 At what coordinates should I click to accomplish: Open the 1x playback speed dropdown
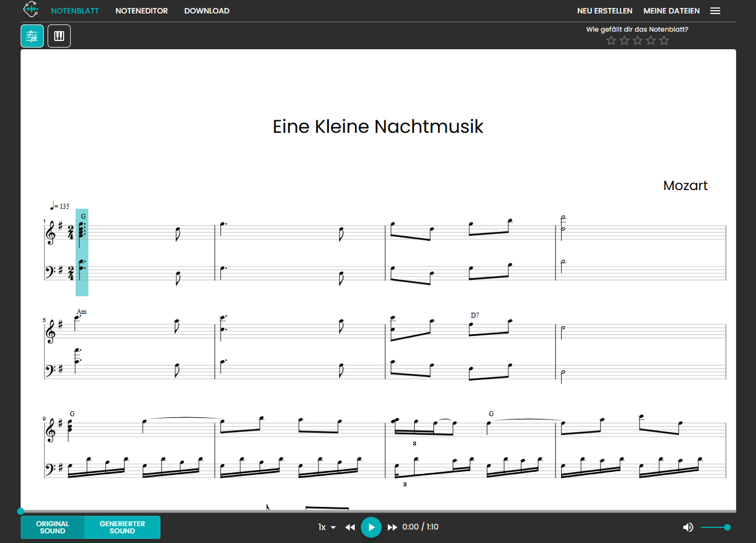click(x=327, y=527)
